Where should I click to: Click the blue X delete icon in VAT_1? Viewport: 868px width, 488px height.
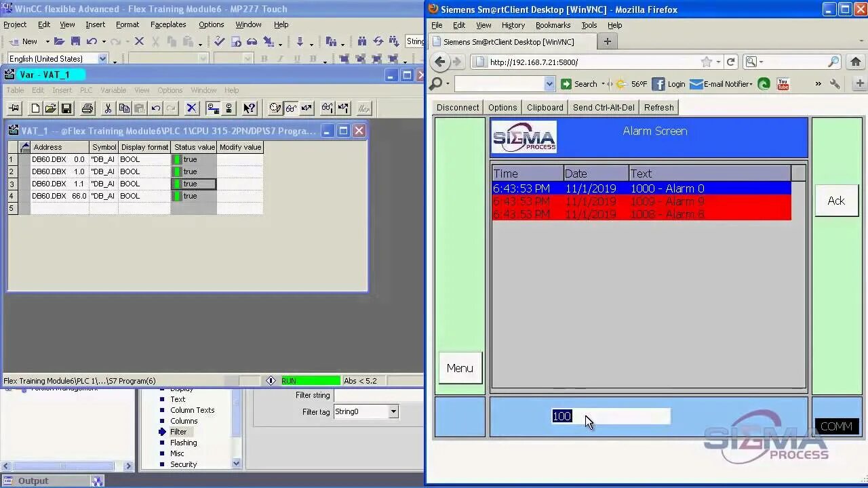192,108
